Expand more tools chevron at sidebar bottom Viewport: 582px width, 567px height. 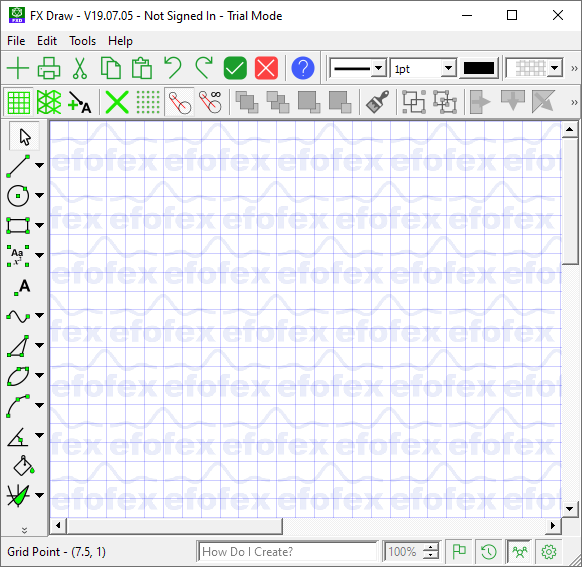[24, 530]
